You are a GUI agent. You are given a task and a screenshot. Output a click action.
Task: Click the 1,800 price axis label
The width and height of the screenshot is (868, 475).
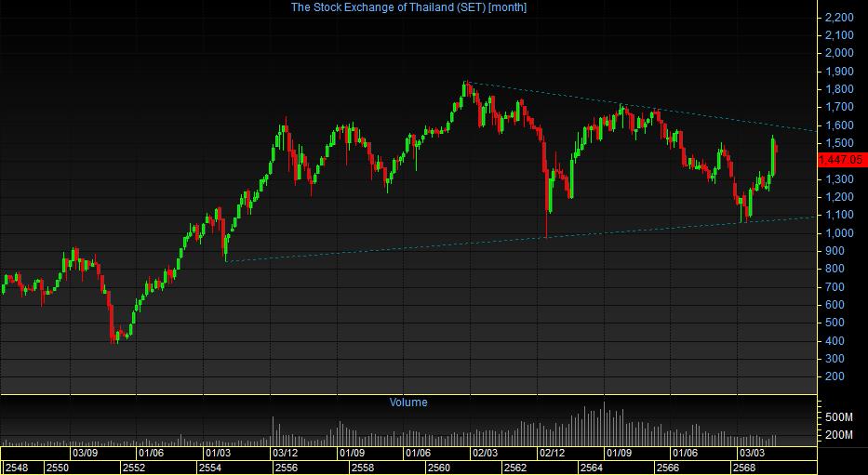pyautogui.click(x=838, y=89)
